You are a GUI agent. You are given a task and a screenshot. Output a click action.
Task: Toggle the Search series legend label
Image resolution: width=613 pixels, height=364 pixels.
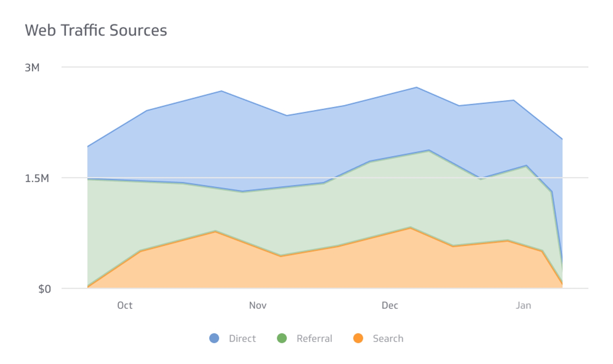(x=388, y=338)
